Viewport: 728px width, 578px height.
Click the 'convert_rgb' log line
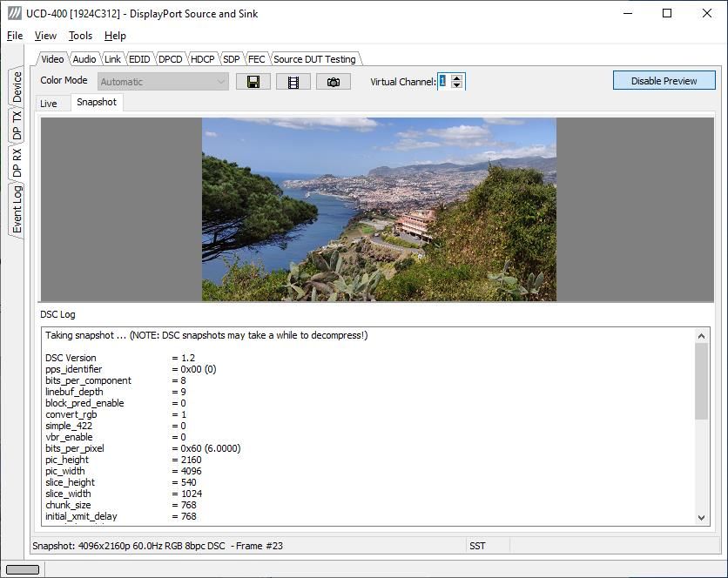point(116,414)
